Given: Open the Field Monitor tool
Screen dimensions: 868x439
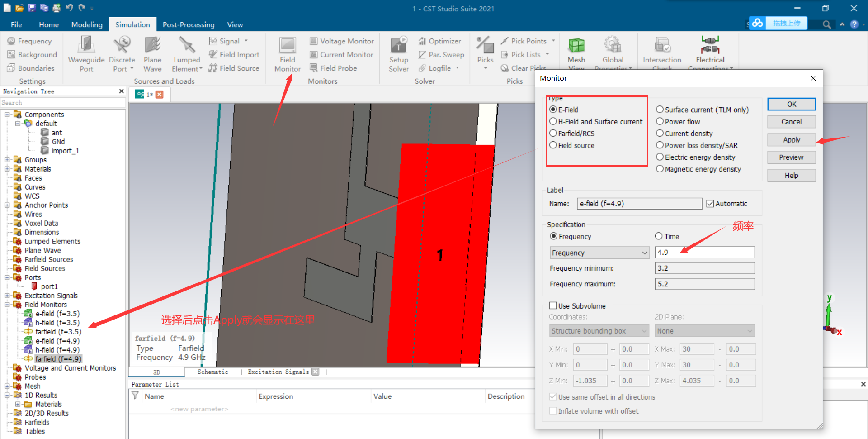Looking at the screenshot, I should 288,54.
